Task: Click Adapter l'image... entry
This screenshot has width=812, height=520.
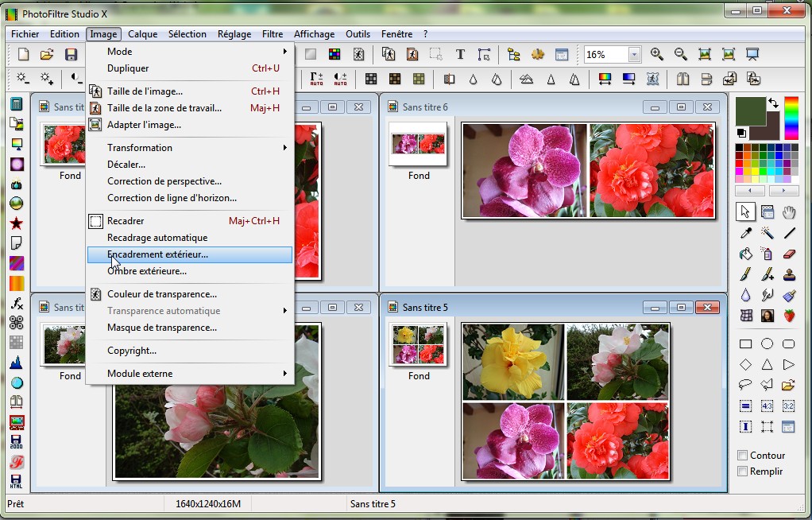Action: [x=190, y=124]
